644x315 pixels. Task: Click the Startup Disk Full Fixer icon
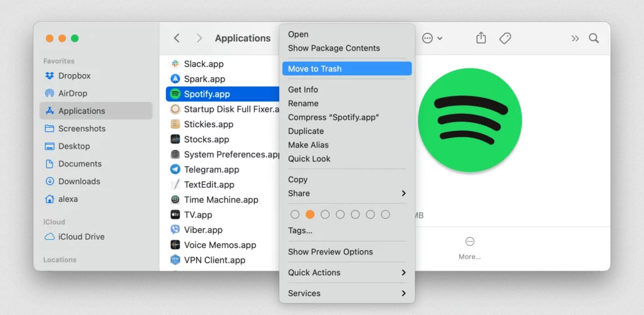[175, 109]
